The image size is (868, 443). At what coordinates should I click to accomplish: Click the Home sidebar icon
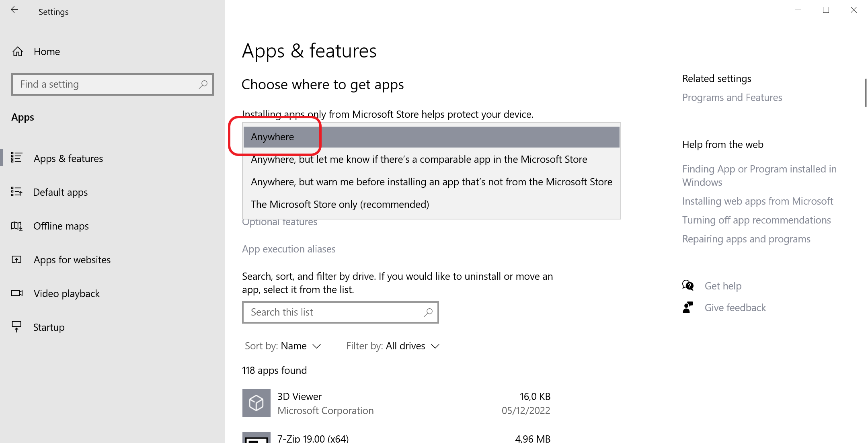[17, 51]
